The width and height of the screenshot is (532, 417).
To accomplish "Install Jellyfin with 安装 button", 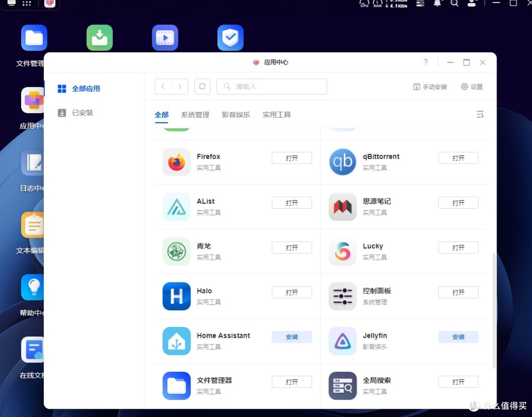I will coord(459,337).
